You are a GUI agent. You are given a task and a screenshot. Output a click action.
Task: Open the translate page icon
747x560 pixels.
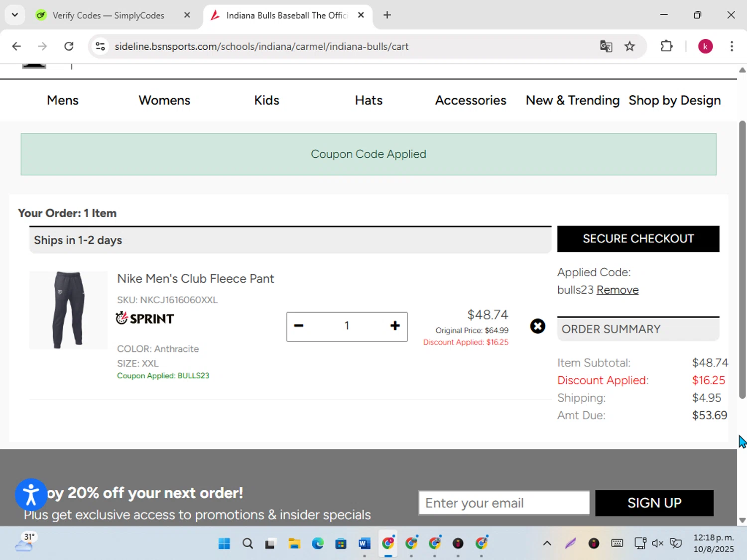point(606,46)
